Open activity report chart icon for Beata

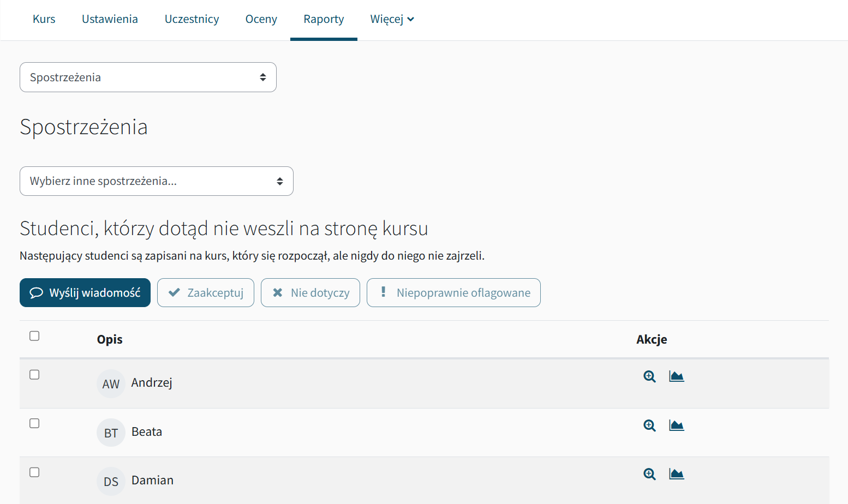[677, 425]
